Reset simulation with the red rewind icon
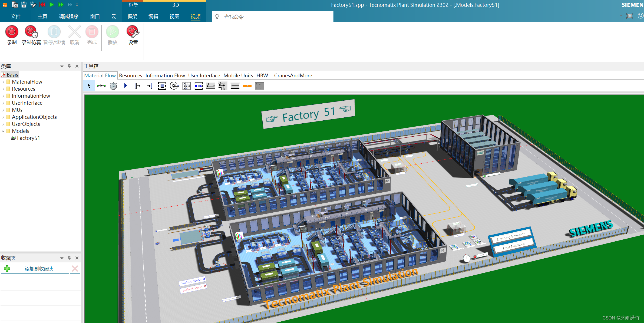 click(42, 5)
